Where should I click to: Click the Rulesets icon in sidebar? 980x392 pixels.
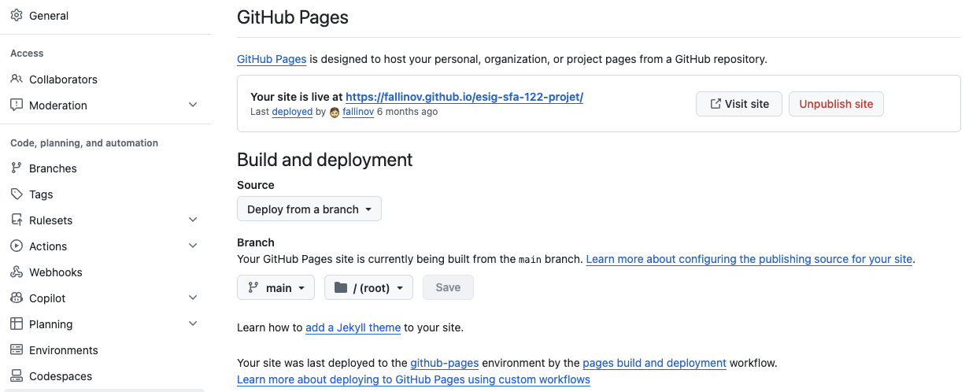(17, 220)
